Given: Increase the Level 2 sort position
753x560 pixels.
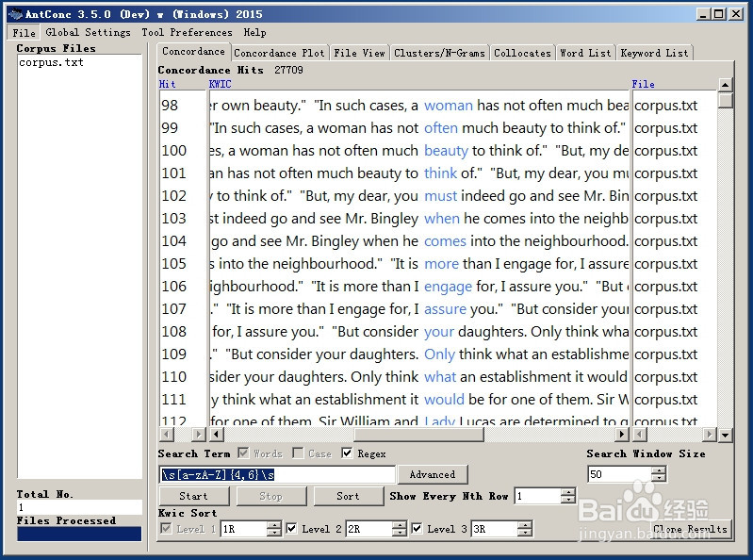Looking at the screenshot, I should click(399, 525).
